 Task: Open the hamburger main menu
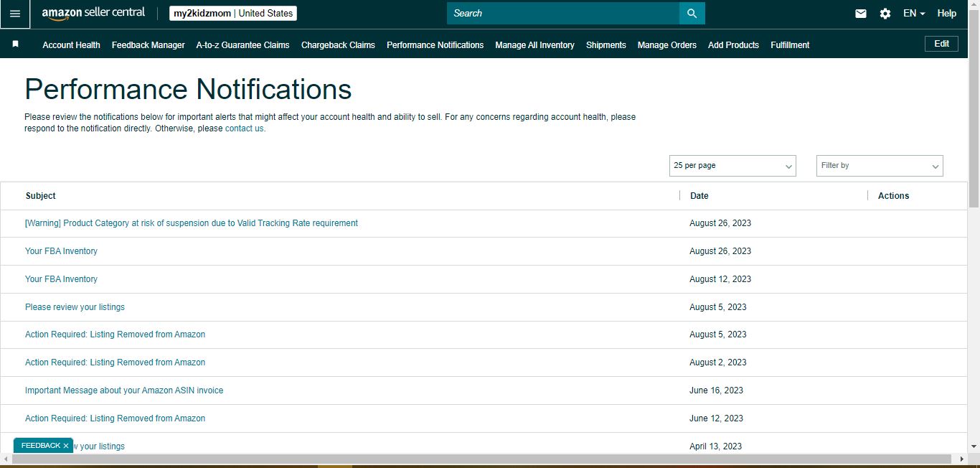pyautogui.click(x=15, y=14)
